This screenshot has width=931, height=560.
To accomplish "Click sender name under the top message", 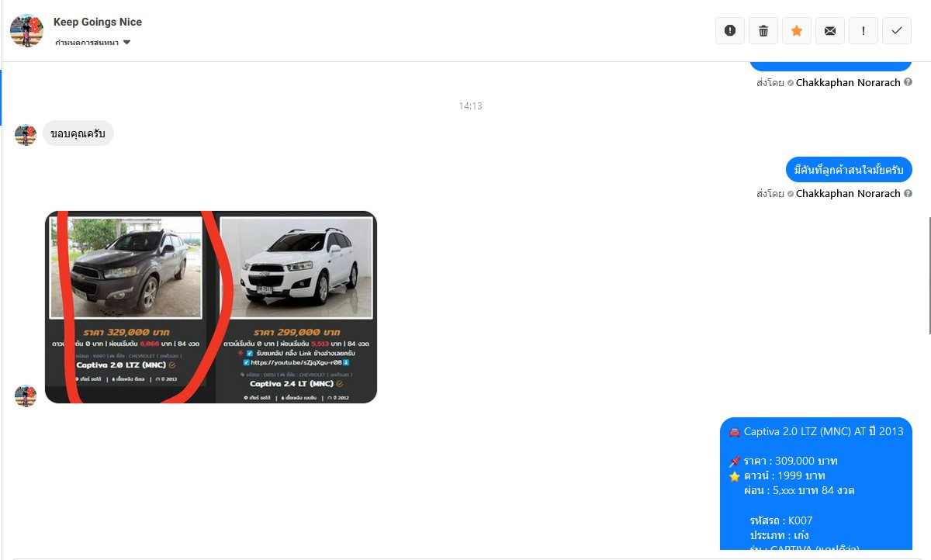I will (x=847, y=82).
